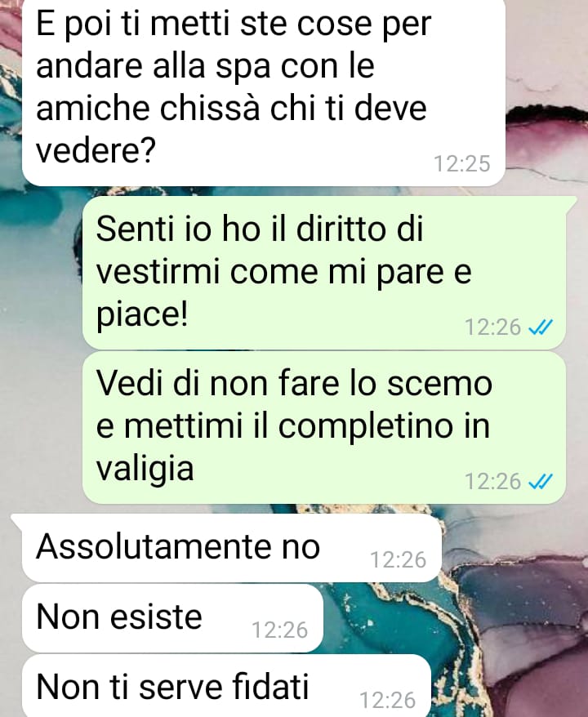Tap the 'Non esiste' message bubble
The width and height of the screenshot is (588, 717).
[x=172, y=618]
